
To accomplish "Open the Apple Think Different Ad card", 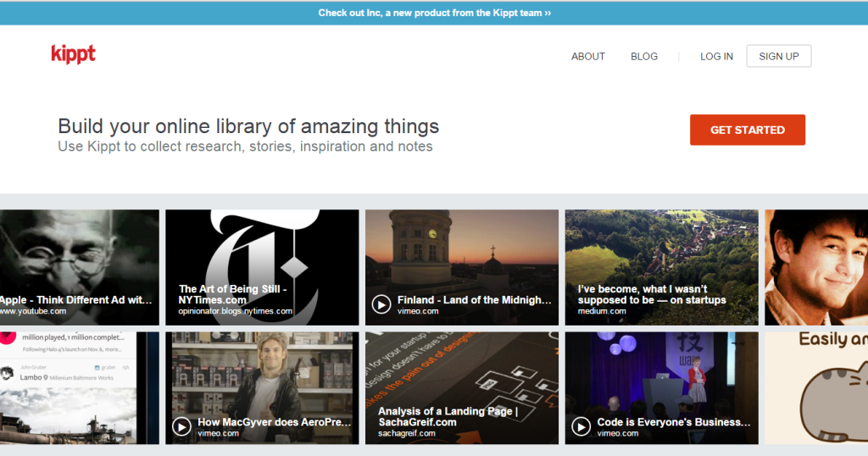I will (x=79, y=267).
